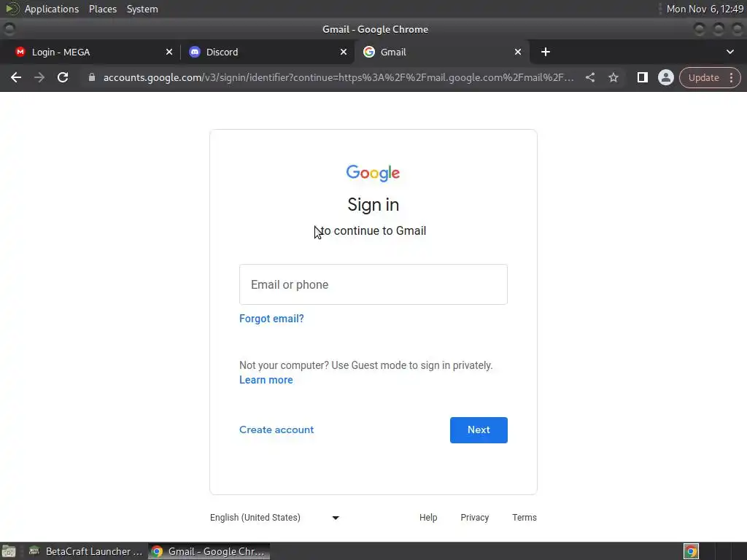
Task: Click the clock showing Mon Nov 6
Action: (x=705, y=9)
